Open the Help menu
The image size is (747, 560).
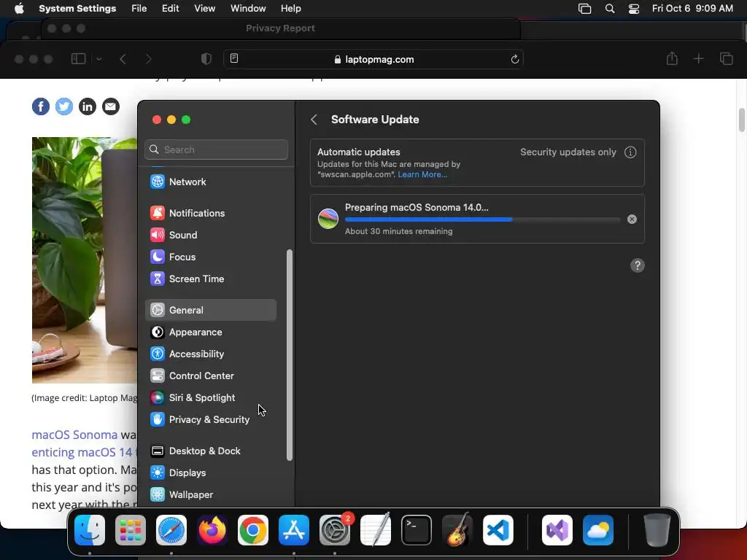[290, 9]
